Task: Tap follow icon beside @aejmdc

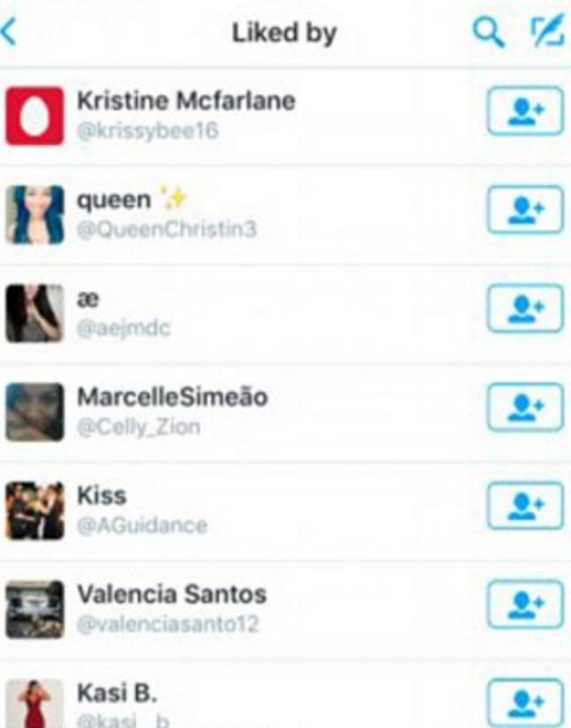Action: 525,308
